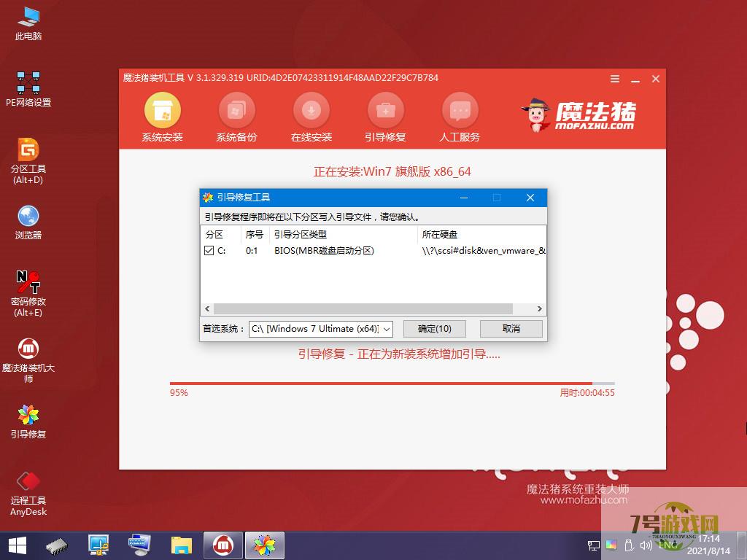Select BIOS(MBR磁盘启动分区) cell
747x560 pixels.
(x=324, y=251)
